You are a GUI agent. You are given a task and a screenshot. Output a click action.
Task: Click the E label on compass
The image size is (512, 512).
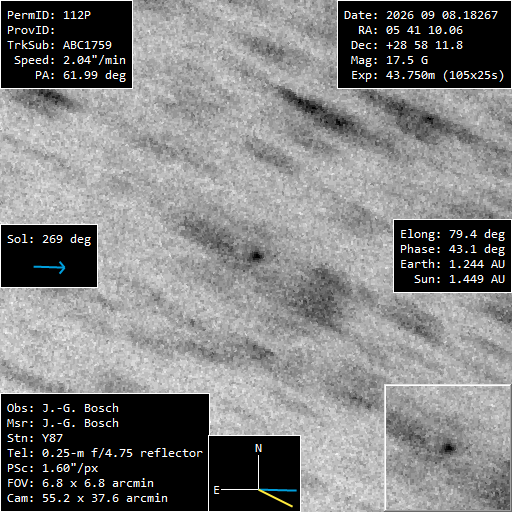point(216,490)
